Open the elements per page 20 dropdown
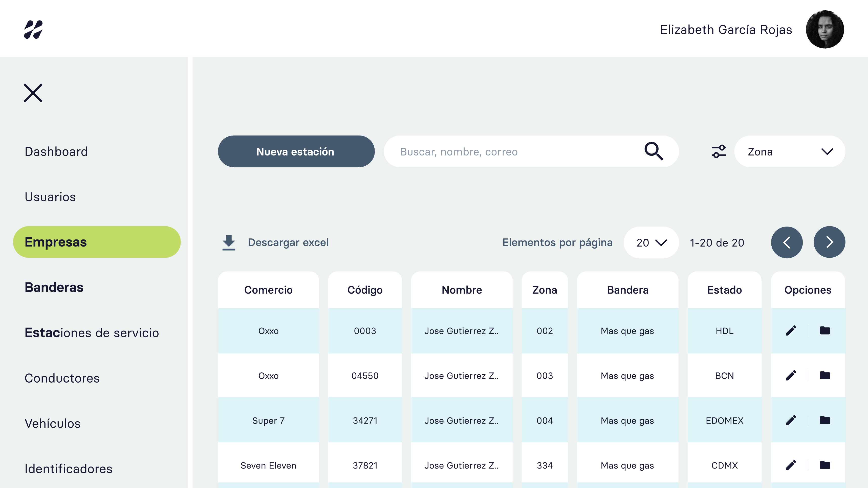Viewport: 868px width, 488px height. click(651, 242)
